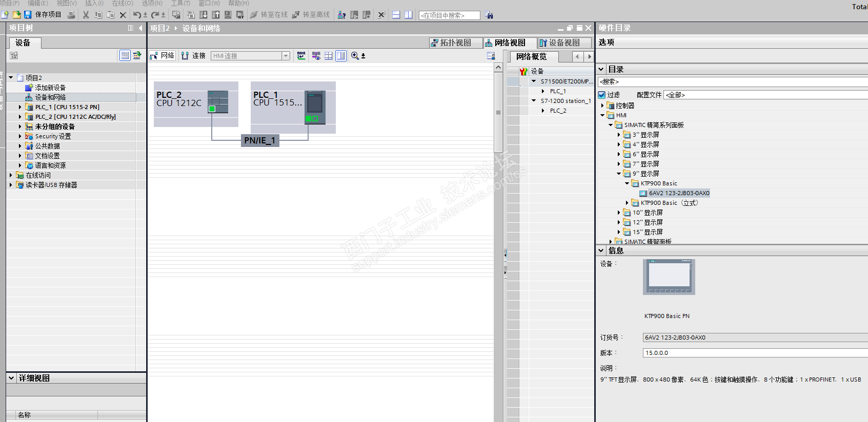Undo the last action

137,15
